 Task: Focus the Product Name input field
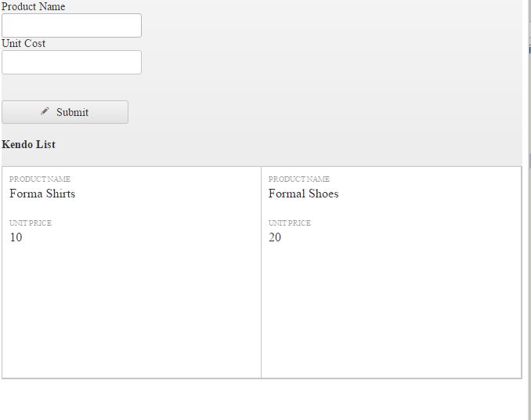pyautogui.click(x=71, y=25)
